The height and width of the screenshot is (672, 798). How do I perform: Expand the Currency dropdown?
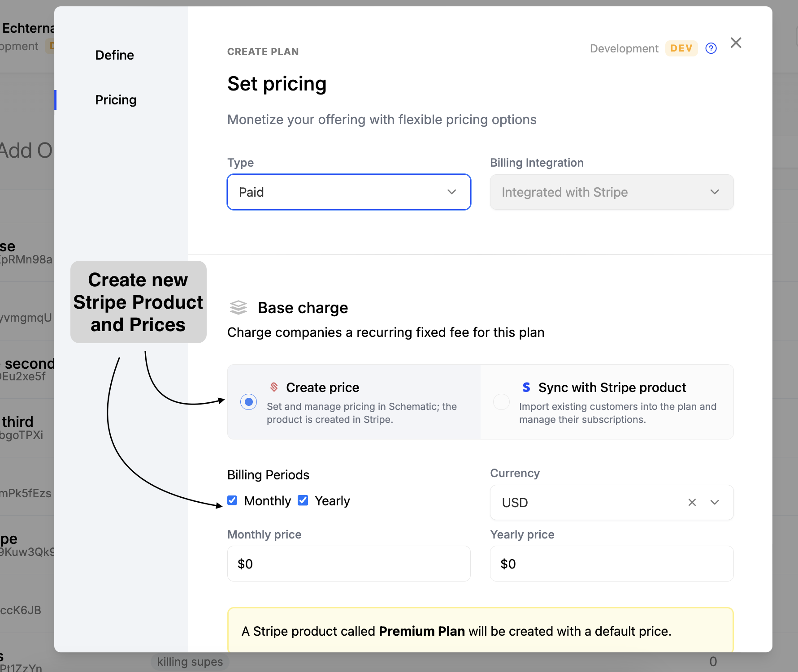[714, 502]
